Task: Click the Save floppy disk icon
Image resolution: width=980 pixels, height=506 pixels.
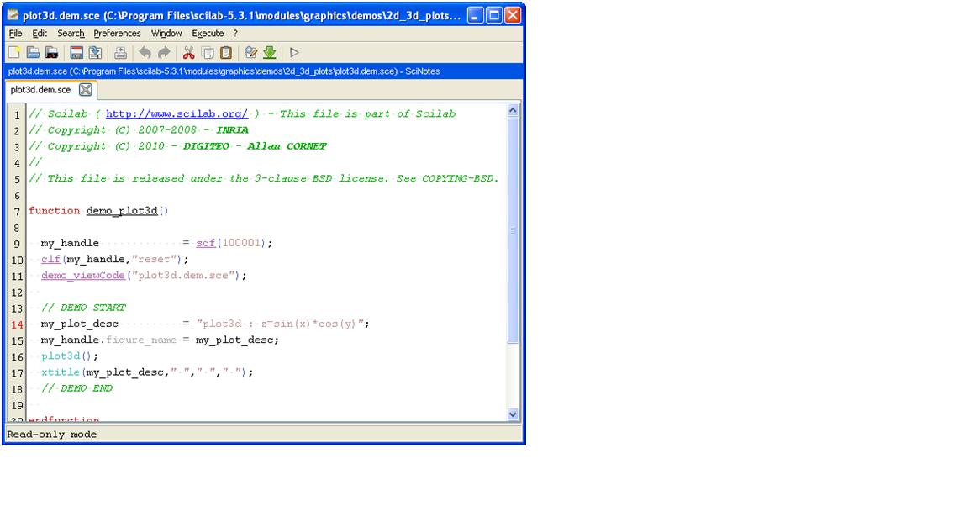Action: [76, 53]
